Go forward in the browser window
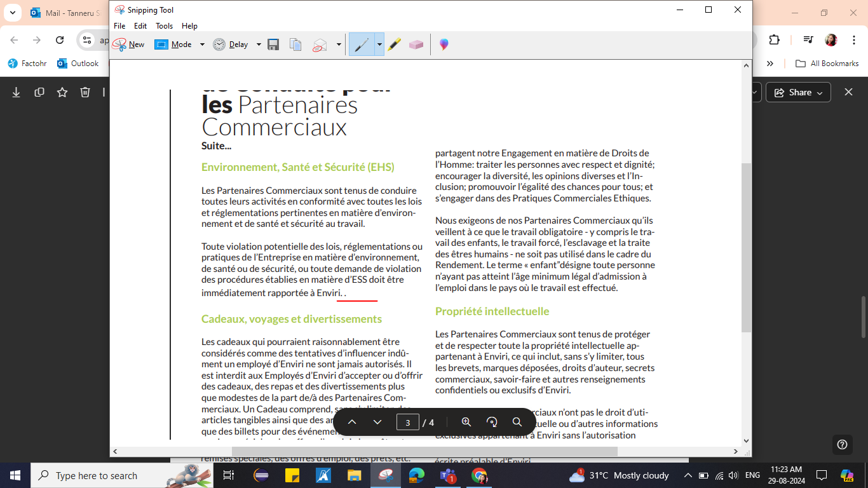Screen dimensions: 868x488 pyautogui.click(x=37, y=40)
